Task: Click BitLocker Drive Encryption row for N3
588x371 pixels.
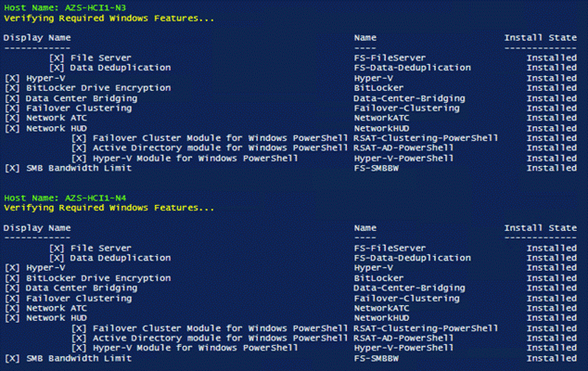Action: tap(290, 88)
